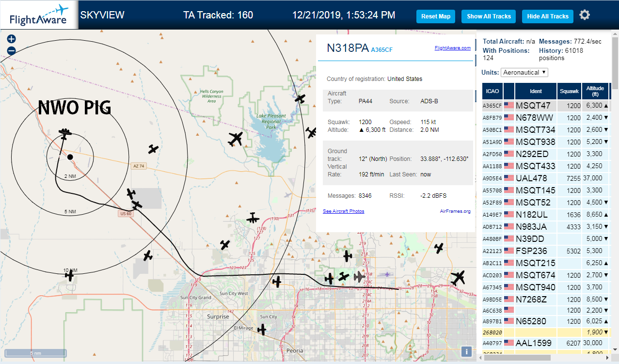Click the US flag in the N182UL row
This screenshot has width=619, height=364.
click(x=509, y=214)
